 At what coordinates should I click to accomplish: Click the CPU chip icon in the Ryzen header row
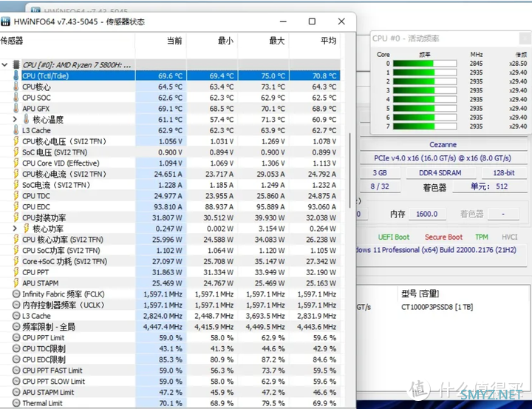coord(16,64)
